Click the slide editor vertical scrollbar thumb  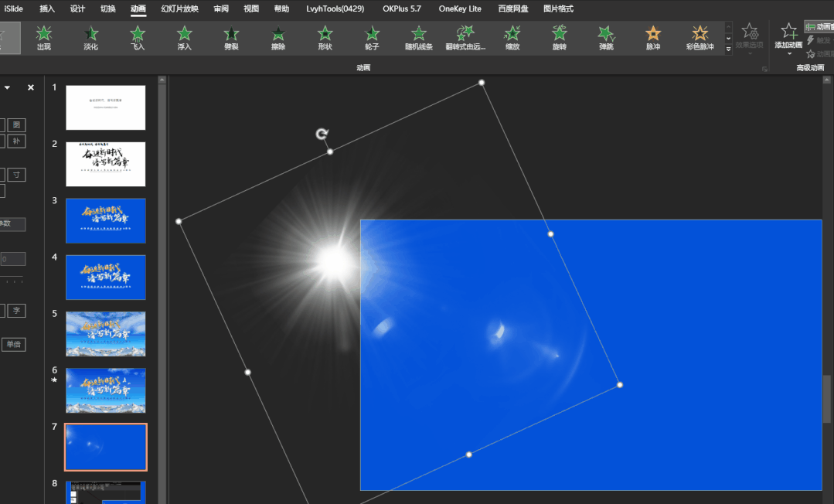[826, 399]
